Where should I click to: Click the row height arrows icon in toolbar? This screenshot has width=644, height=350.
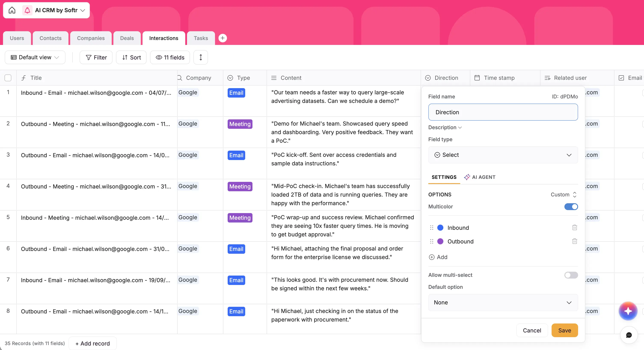[201, 57]
